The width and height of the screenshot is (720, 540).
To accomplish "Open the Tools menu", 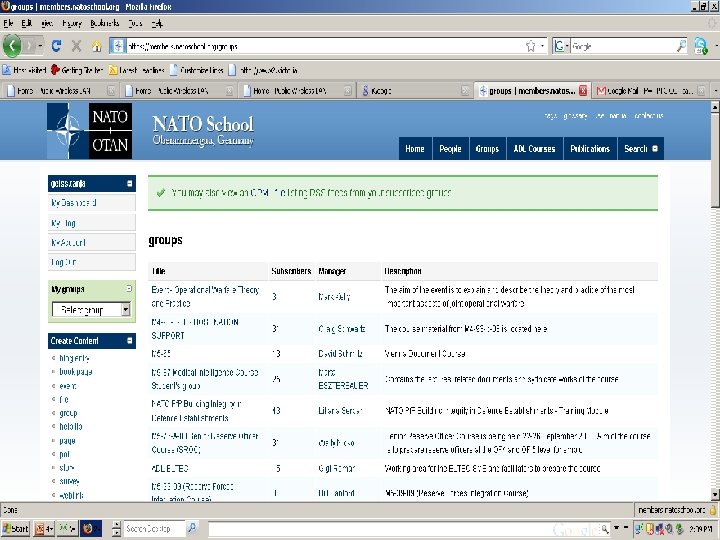I will (x=135, y=23).
